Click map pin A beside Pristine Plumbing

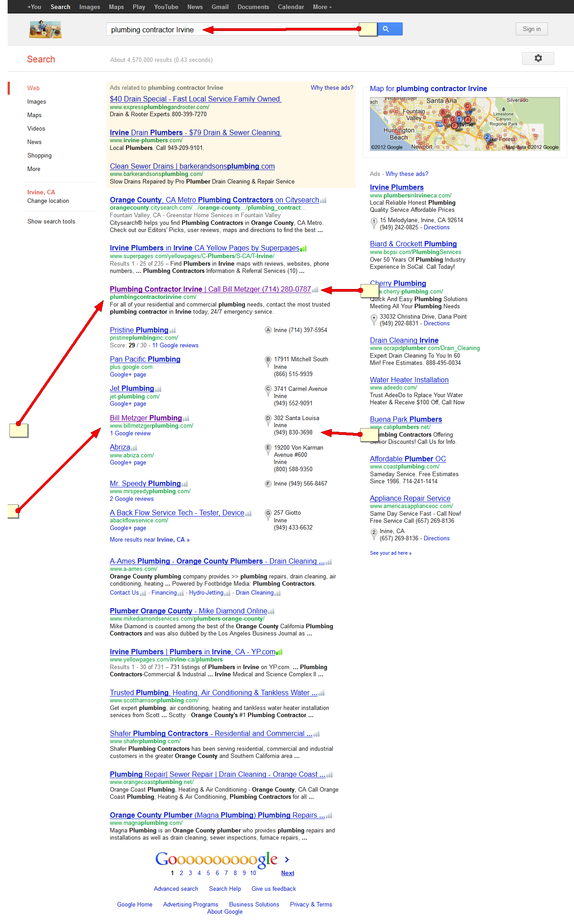[268, 330]
